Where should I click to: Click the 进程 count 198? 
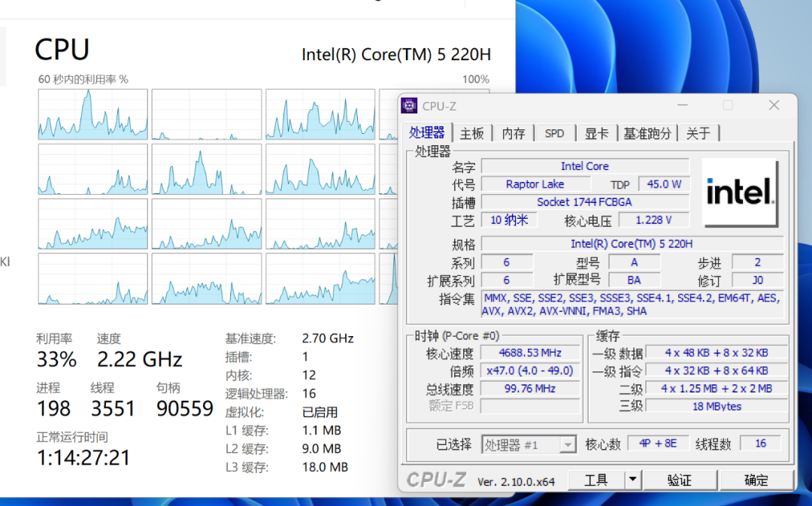coord(53,408)
